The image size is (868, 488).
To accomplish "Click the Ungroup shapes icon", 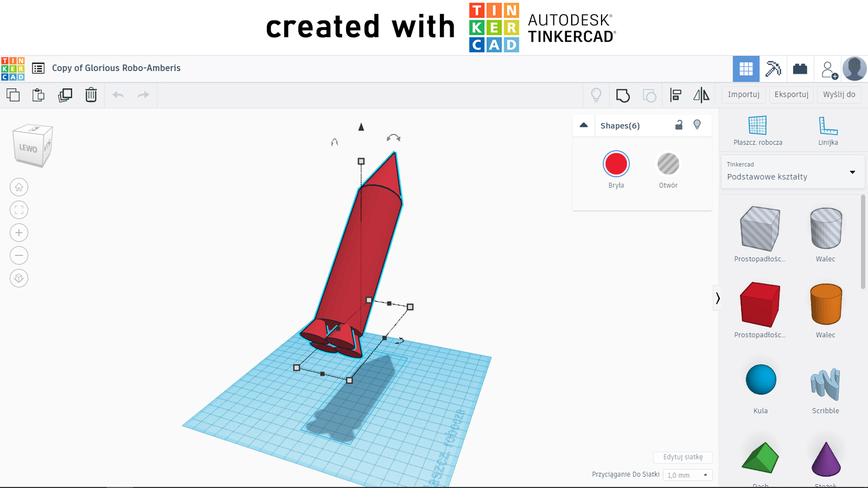I will [649, 95].
